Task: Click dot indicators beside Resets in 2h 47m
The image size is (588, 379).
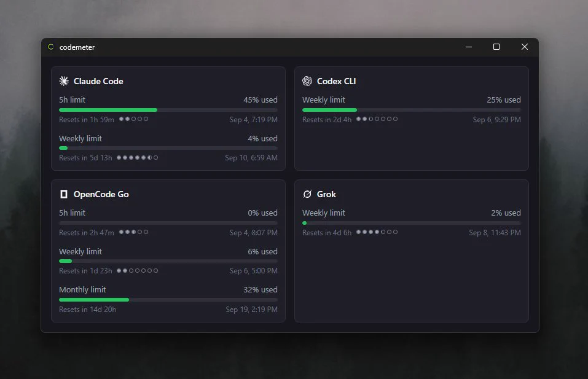Action: (x=133, y=232)
